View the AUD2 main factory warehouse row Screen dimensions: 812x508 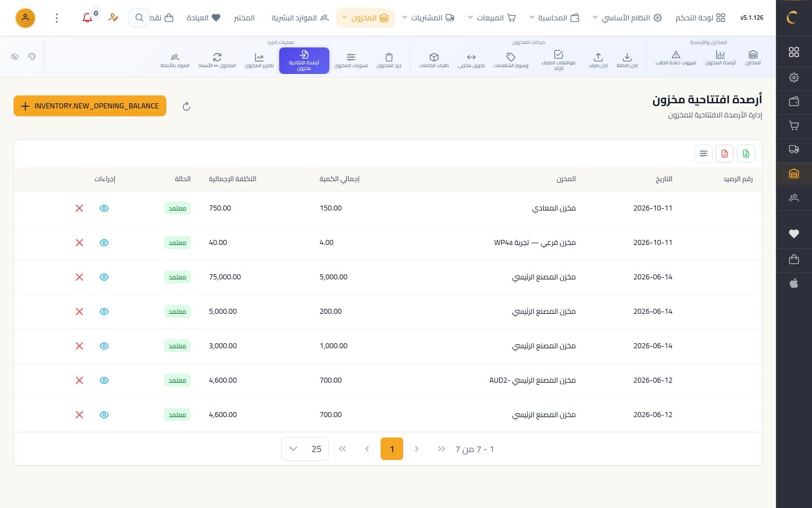point(104,380)
